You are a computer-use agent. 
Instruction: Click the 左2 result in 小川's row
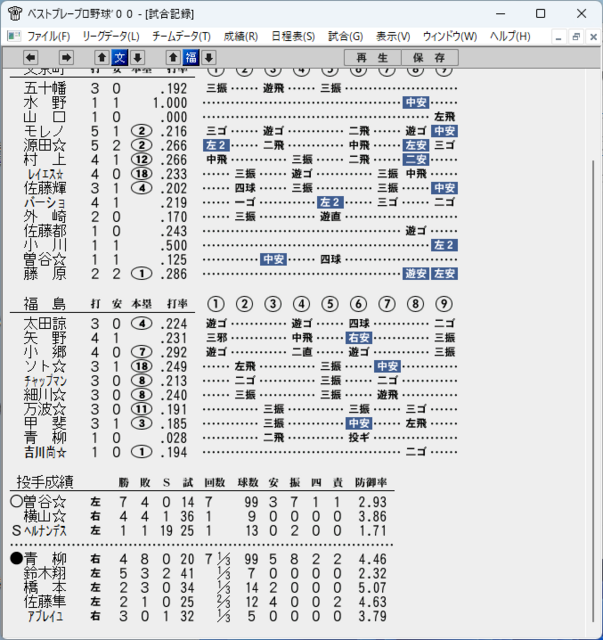(x=444, y=245)
